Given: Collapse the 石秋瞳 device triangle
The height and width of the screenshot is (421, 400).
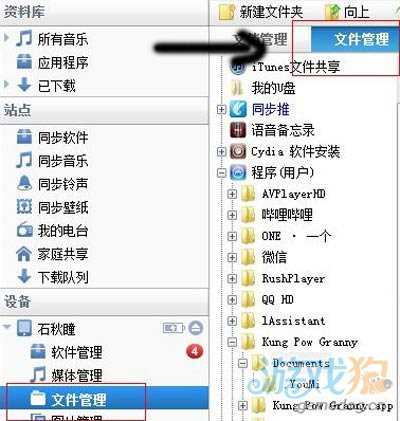Looking at the screenshot, I should (x=7, y=327).
